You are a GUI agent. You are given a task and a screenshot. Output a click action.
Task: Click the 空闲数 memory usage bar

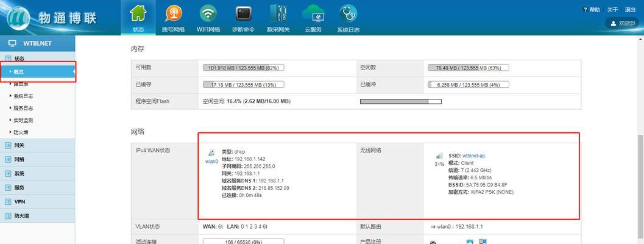[468, 68]
